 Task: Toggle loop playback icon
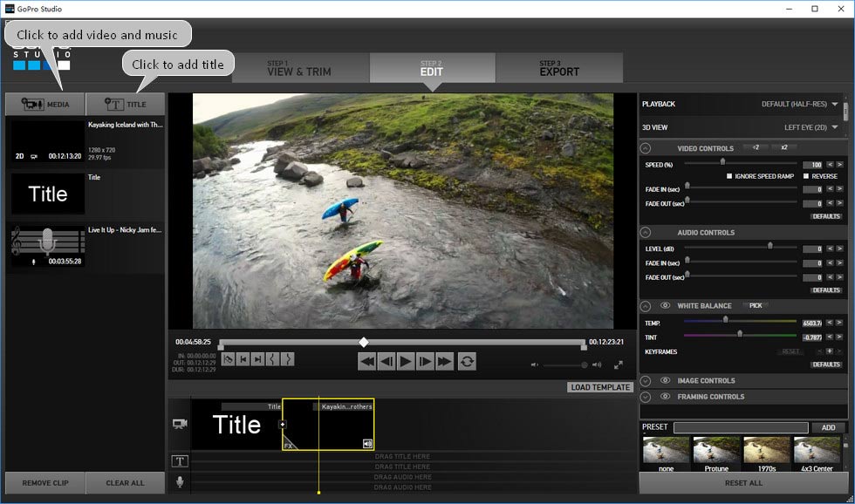point(467,361)
